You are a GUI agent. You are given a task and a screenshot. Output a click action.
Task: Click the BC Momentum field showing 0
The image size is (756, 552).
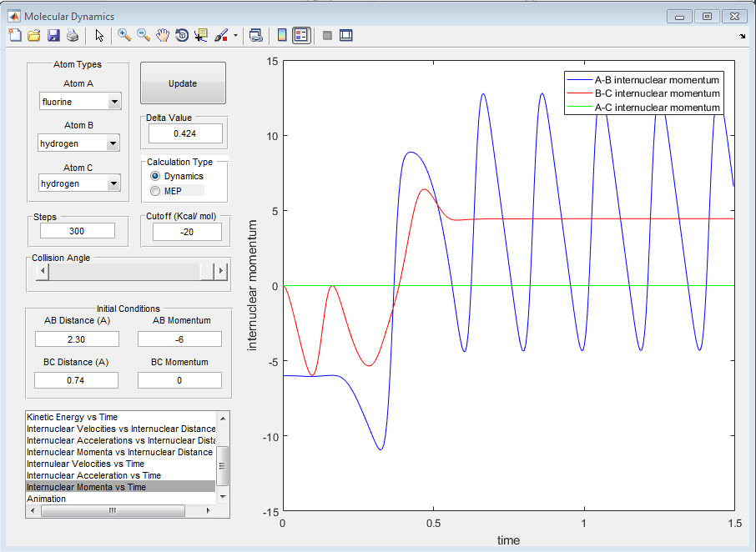tap(179, 380)
